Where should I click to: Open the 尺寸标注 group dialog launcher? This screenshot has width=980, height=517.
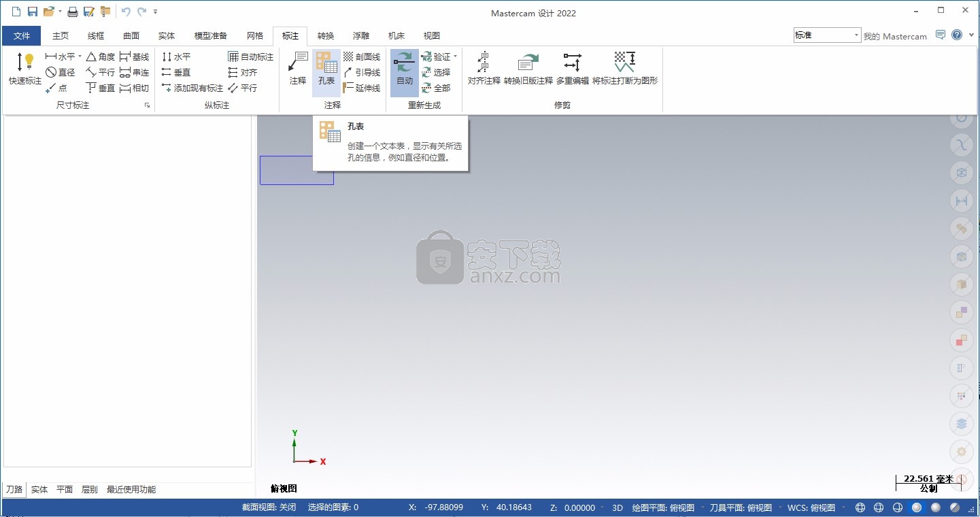click(x=147, y=105)
